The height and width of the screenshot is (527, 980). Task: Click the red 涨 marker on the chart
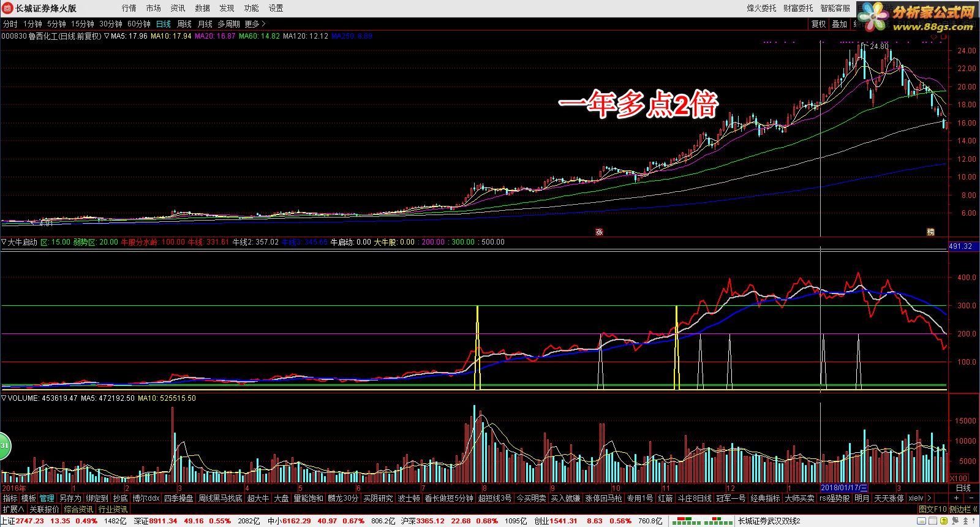pyautogui.click(x=599, y=232)
